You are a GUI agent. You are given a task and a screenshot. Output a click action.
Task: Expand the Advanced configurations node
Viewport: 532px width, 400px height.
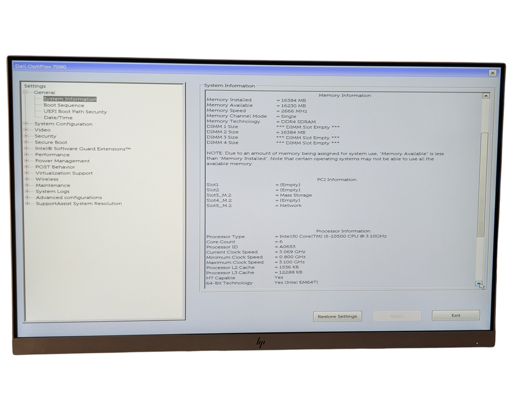pos(27,197)
